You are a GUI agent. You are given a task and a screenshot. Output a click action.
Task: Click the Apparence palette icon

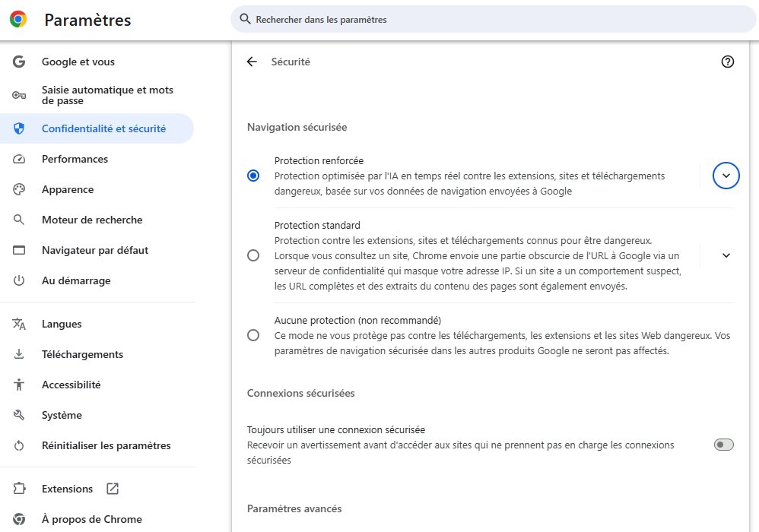click(x=19, y=189)
